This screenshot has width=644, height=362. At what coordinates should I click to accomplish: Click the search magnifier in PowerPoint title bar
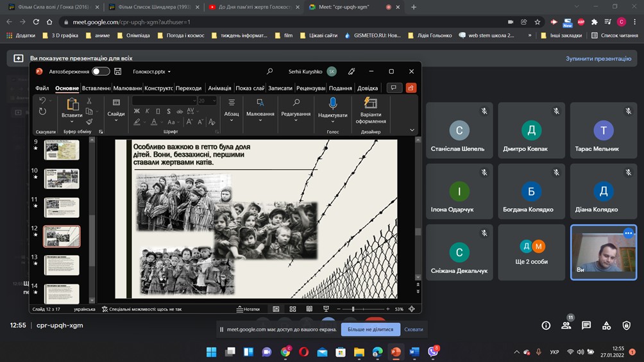pyautogui.click(x=269, y=71)
